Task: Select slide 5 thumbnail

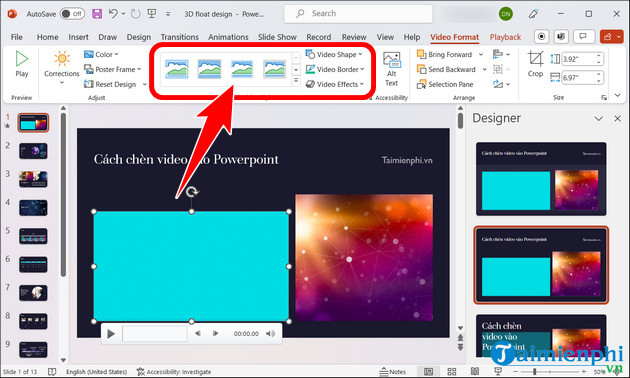Action: (x=33, y=236)
